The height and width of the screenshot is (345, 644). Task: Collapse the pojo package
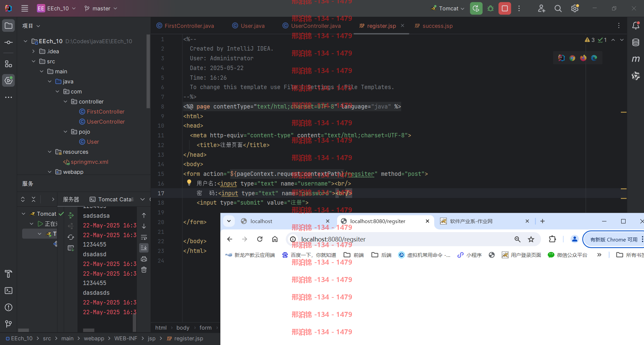point(65,132)
